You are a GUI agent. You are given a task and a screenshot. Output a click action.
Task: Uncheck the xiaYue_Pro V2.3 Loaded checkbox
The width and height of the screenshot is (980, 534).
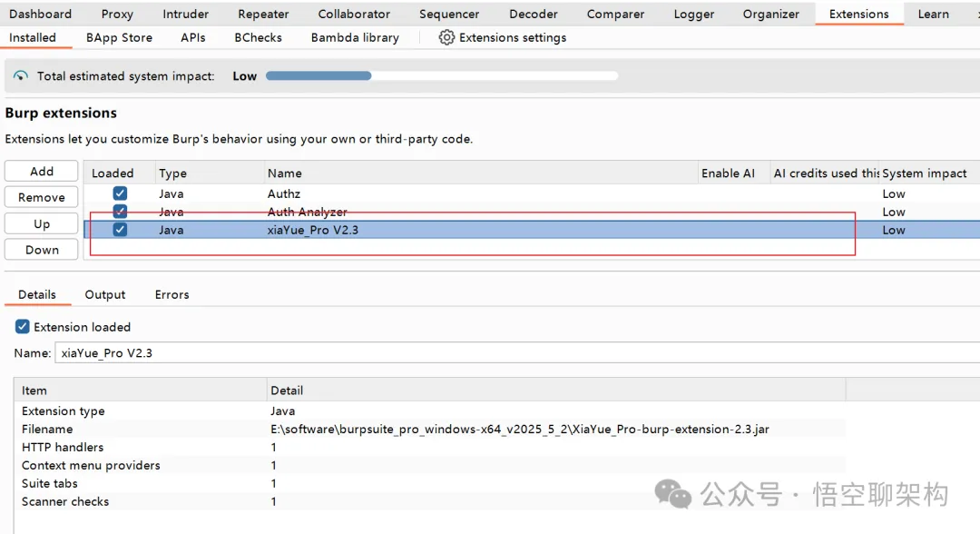tap(120, 230)
